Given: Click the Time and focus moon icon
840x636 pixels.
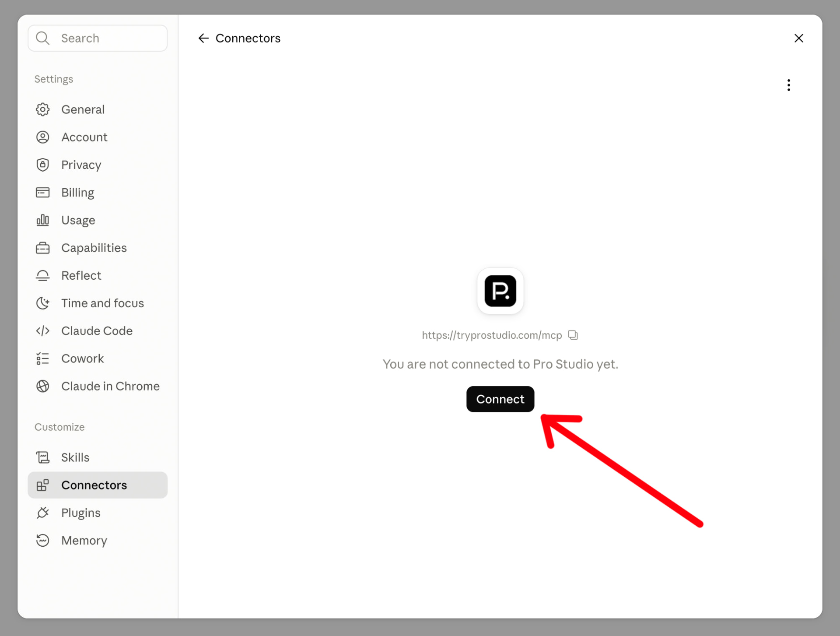Looking at the screenshot, I should click(x=42, y=303).
